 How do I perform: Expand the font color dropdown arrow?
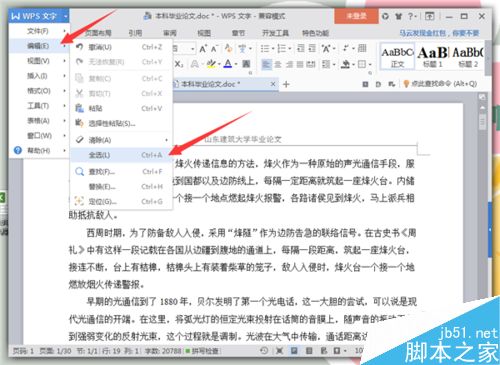tap(236, 64)
